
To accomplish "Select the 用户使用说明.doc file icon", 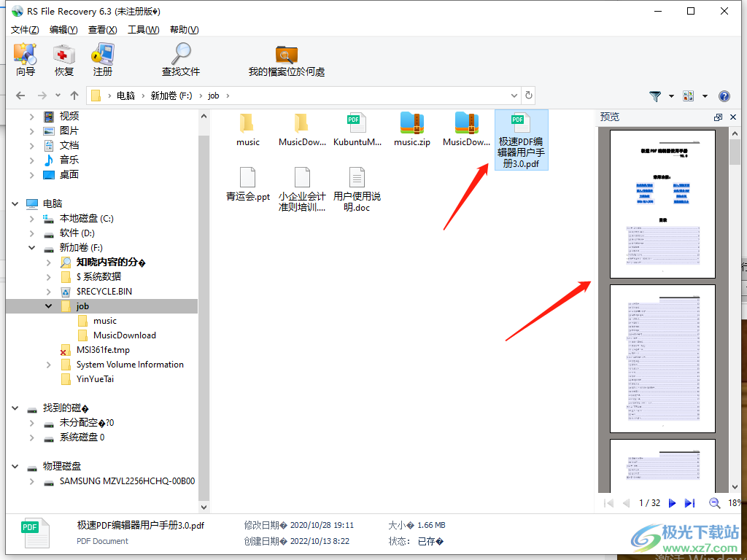I will coord(357,177).
